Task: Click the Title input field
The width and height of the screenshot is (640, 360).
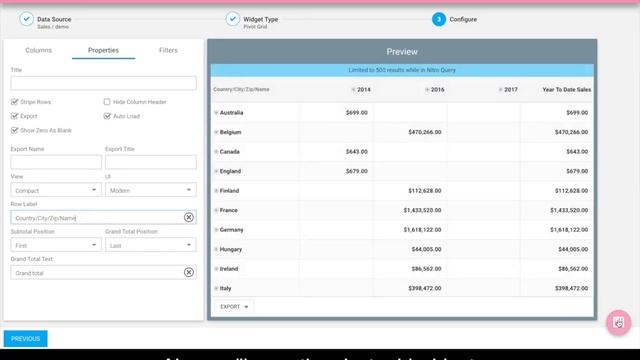Action: [103, 83]
